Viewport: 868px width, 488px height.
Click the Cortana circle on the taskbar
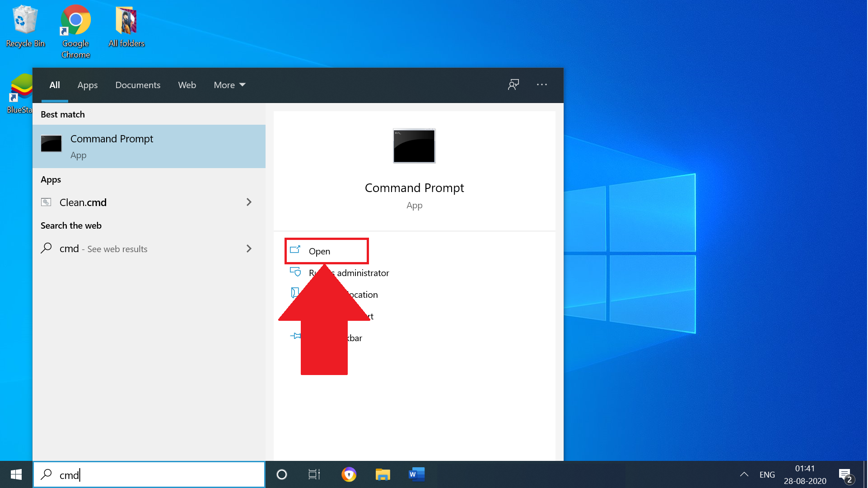tap(282, 474)
